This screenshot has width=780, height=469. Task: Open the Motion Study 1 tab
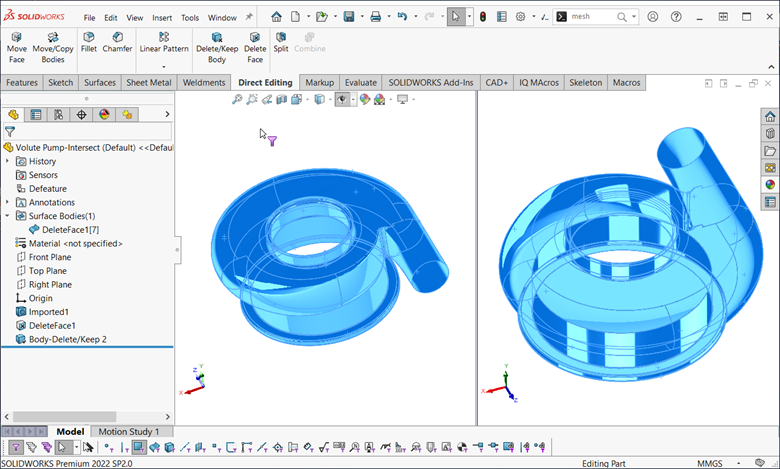coord(128,432)
